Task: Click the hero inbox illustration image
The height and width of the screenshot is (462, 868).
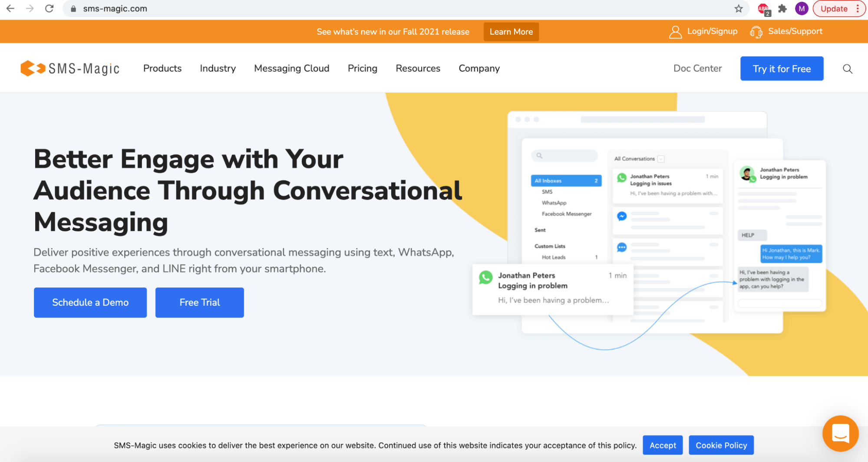Action: [x=649, y=230]
